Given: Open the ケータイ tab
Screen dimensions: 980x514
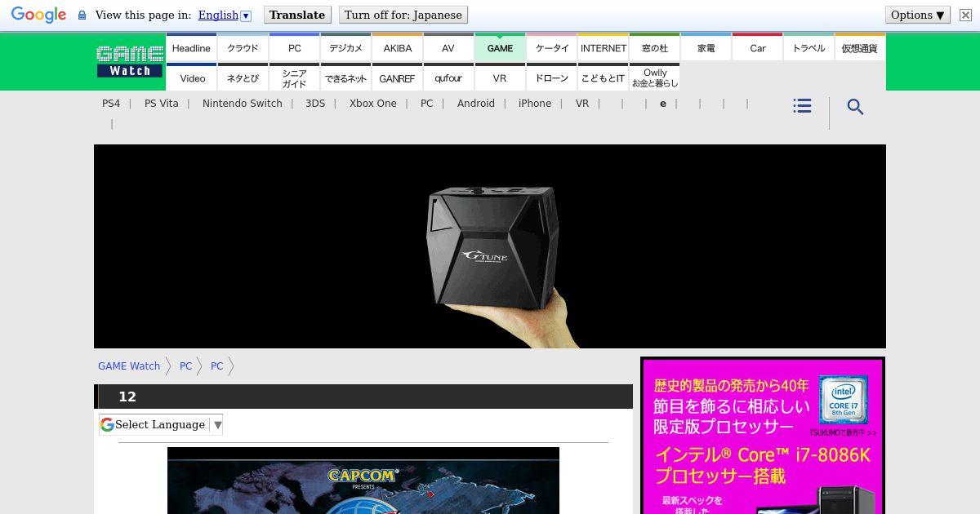Looking at the screenshot, I should [551, 48].
